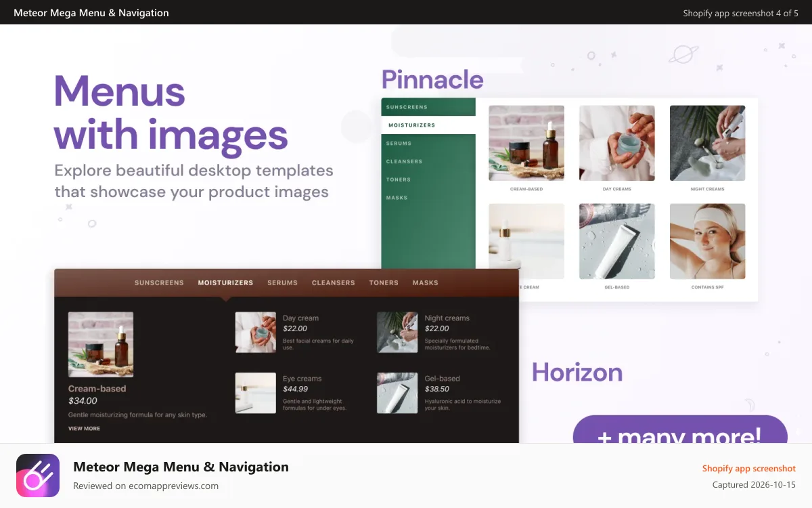
Task: Click the DAY CREAMS caption in Pinnacle grid
Action: 617,189
